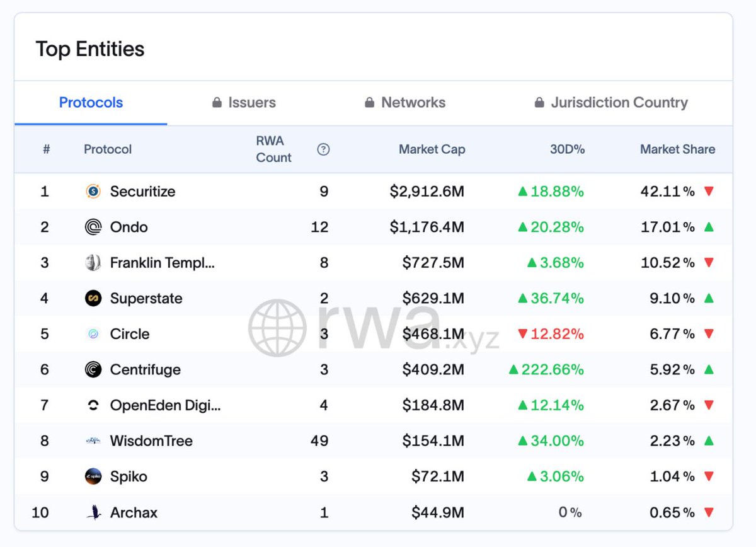Open the locked Networks tab
Image resolution: width=756 pixels, height=547 pixels.
tap(405, 103)
